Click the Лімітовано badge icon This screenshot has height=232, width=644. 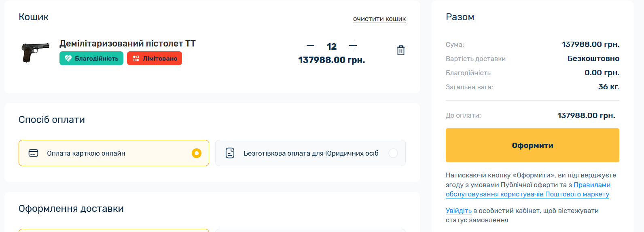136,59
